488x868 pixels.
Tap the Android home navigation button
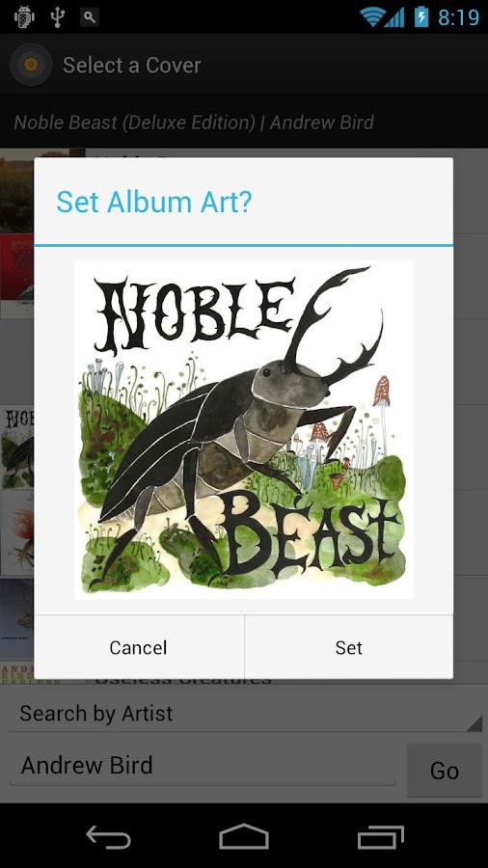pos(244,836)
